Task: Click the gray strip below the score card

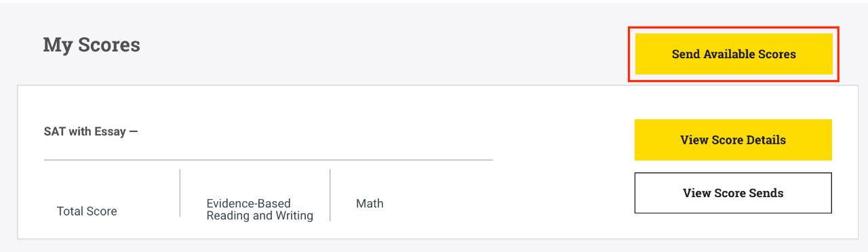Action: point(434,245)
